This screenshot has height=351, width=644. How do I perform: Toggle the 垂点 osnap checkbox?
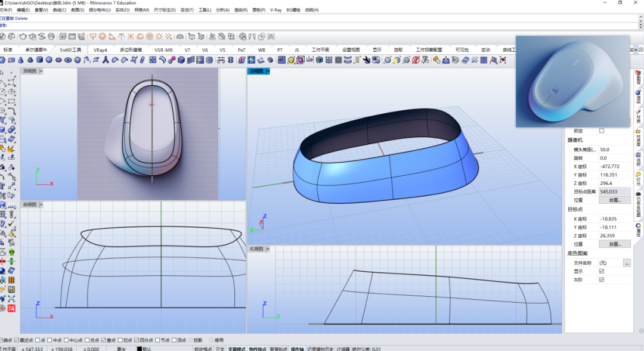pos(104,340)
